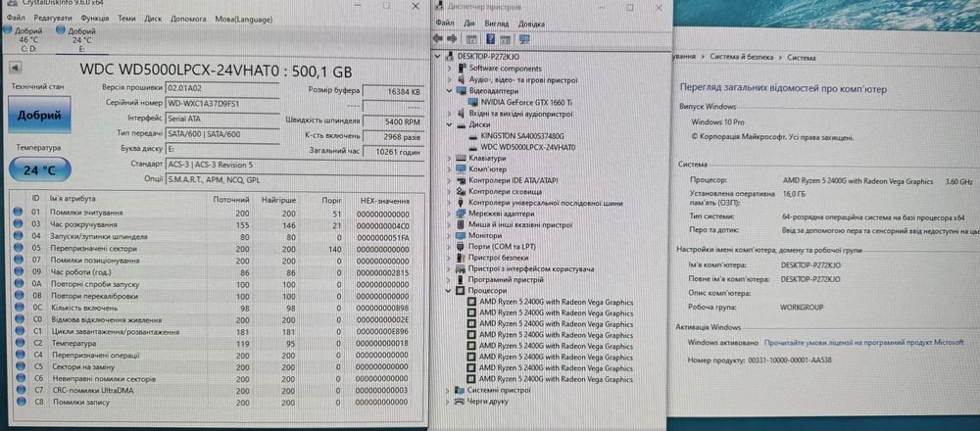The width and height of the screenshot is (980, 431).
Task: Expand the Клавіатури node
Action: point(450,159)
